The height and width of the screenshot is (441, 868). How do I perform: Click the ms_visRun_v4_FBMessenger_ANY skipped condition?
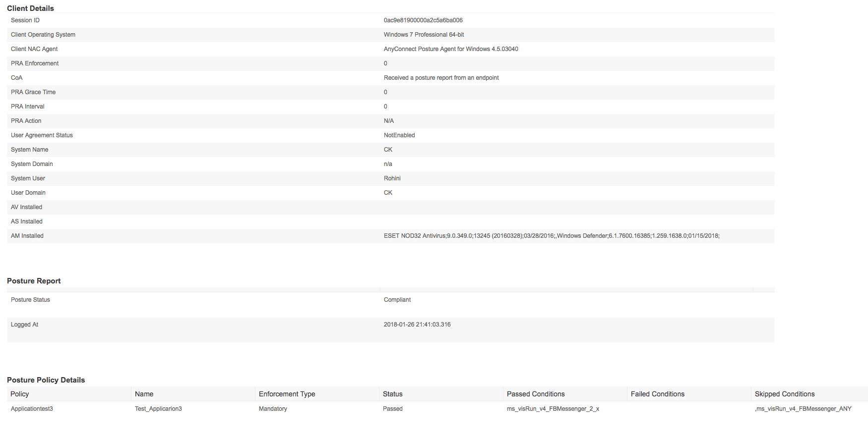click(x=803, y=409)
